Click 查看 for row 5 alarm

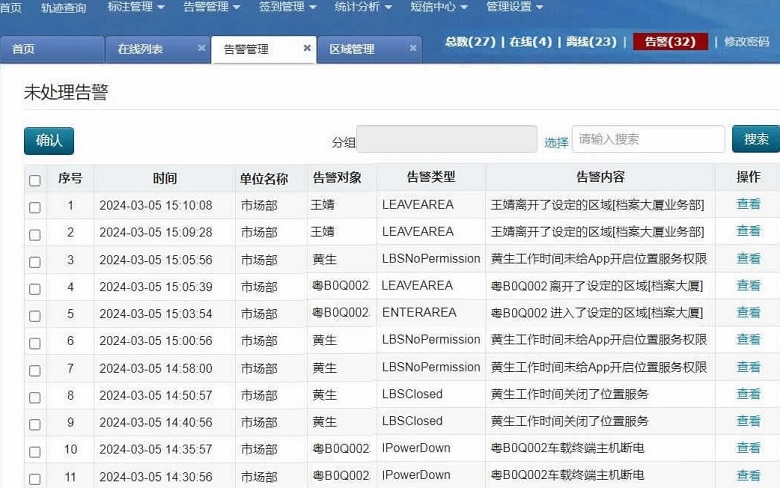click(748, 312)
